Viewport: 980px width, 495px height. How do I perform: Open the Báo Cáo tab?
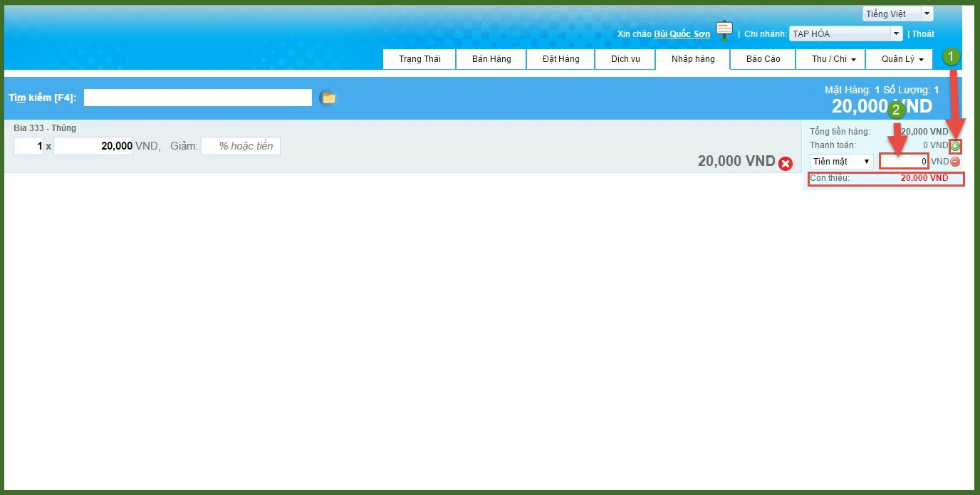(x=763, y=59)
